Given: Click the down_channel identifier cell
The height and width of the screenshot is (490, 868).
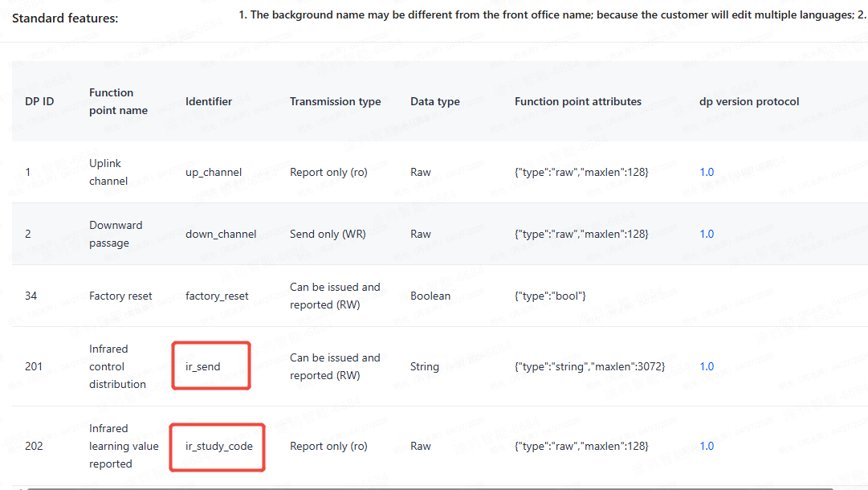Looking at the screenshot, I should pos(221,234).
